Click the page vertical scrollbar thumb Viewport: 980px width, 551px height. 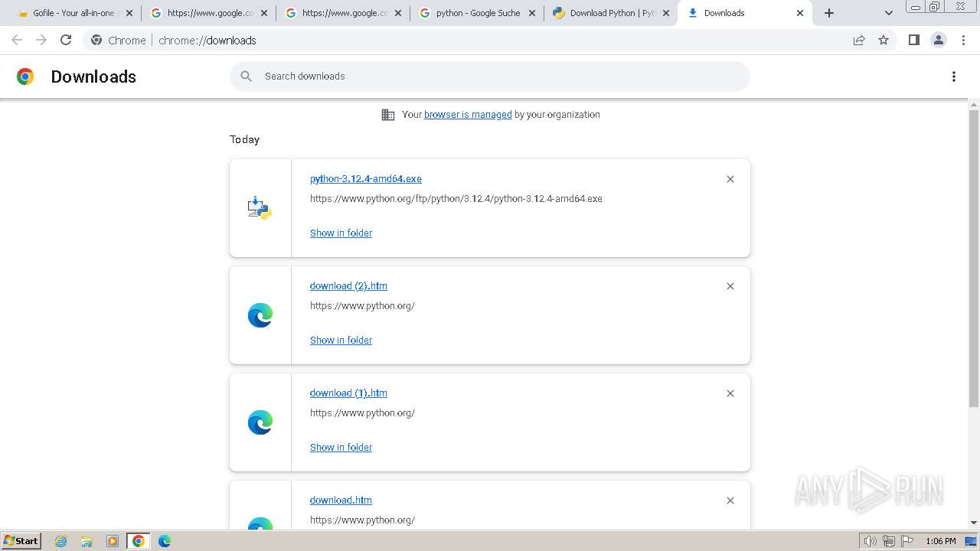(x=974, y=258)
